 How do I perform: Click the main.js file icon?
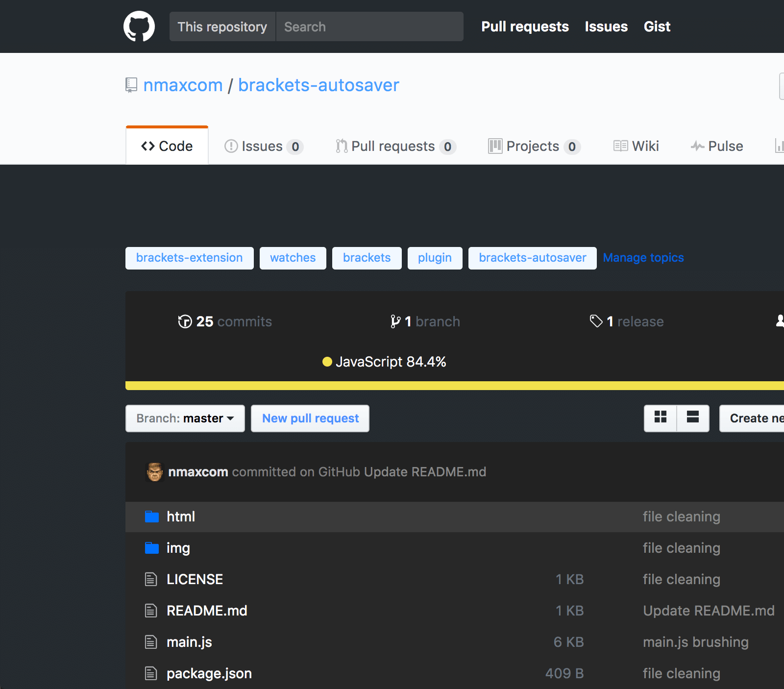coord(151,642)
